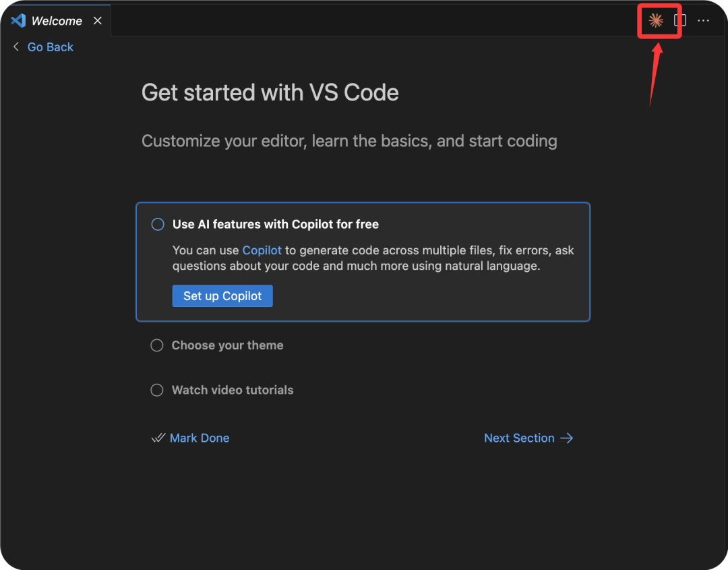Mark the Copilot AI features step done
Image resolution: width=728 pixels, height=570 pixels.
pos(158,225)
